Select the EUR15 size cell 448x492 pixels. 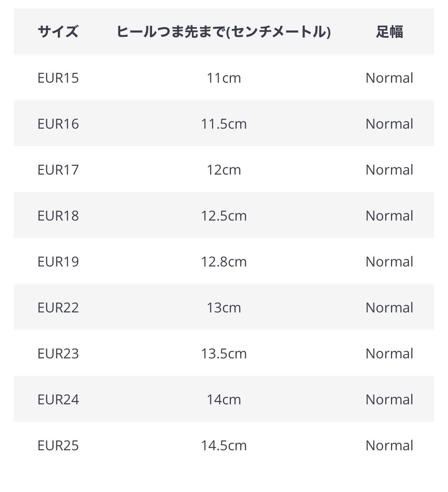[x=58, y=78]
